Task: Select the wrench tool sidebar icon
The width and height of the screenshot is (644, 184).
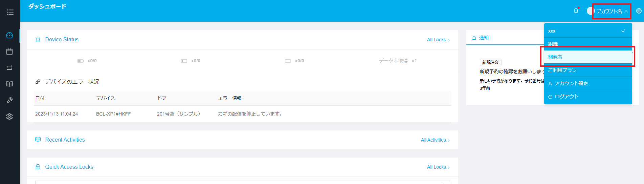Action: 9,100
